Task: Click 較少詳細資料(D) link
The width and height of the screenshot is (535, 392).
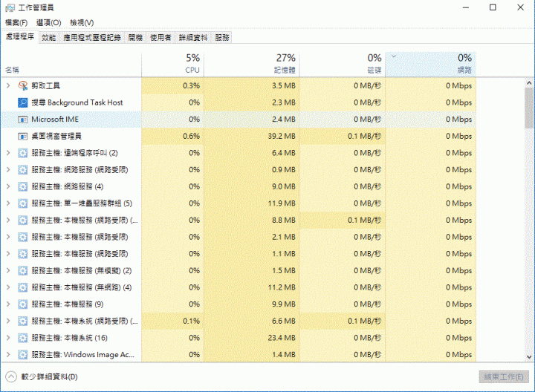Action: pos(50,376)
